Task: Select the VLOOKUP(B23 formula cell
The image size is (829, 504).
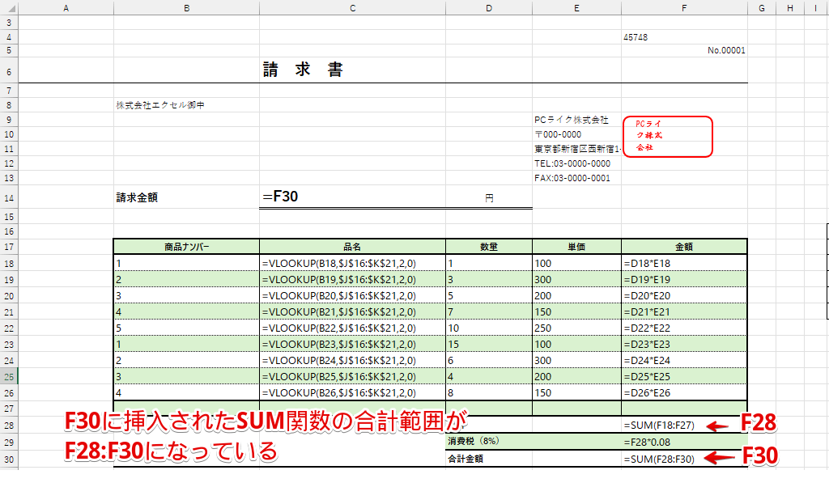Action: (x=352, y=344)
